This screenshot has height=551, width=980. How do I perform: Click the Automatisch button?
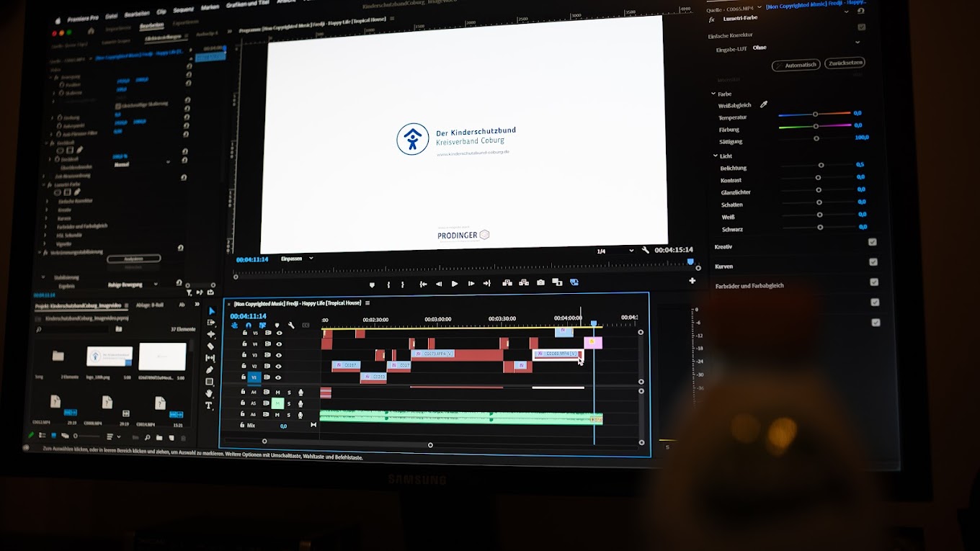796,65
